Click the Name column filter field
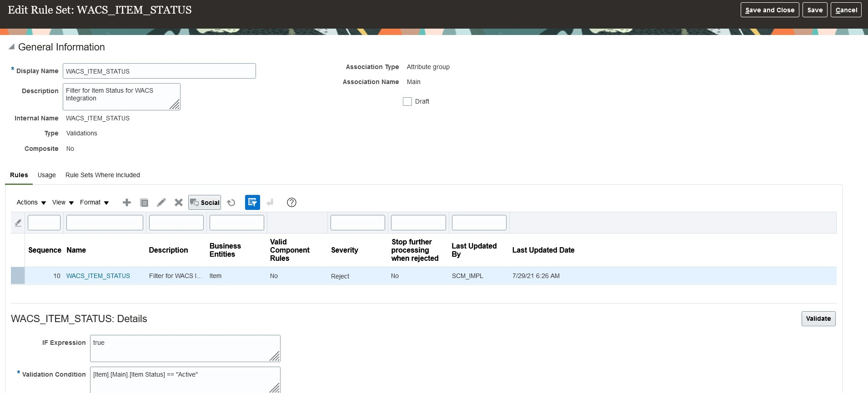This screenshot has width=868, height=393. [x=105, y=223]
